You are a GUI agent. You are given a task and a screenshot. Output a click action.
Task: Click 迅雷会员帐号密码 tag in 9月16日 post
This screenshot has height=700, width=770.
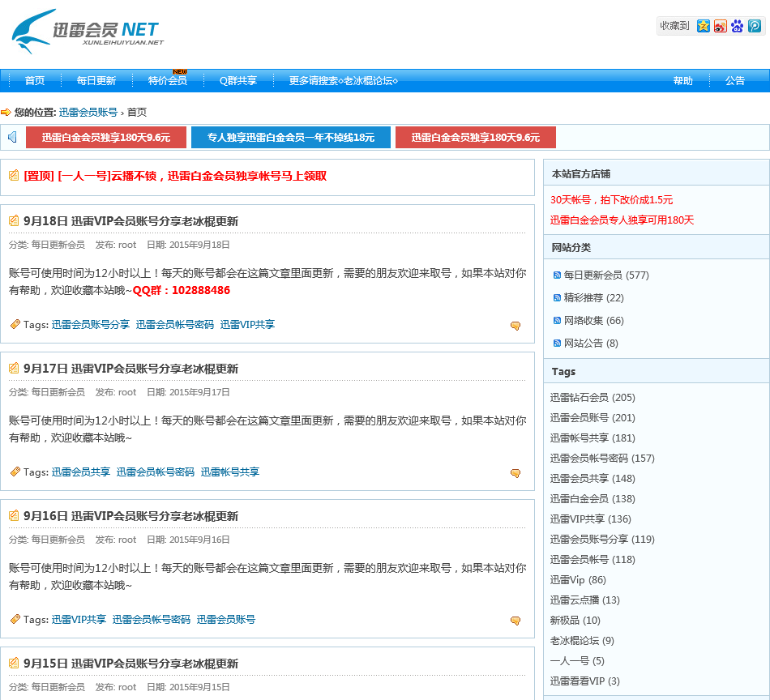pyautogui.click(x=152, y=620)
